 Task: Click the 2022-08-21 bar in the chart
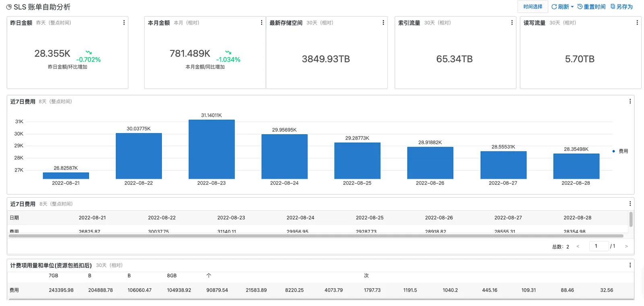pos(66,176)
